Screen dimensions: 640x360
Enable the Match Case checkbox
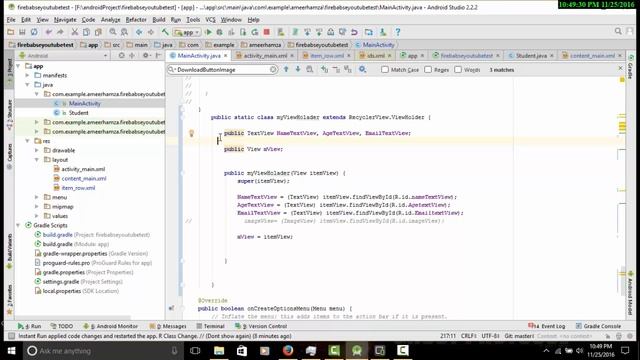(385, 69)
